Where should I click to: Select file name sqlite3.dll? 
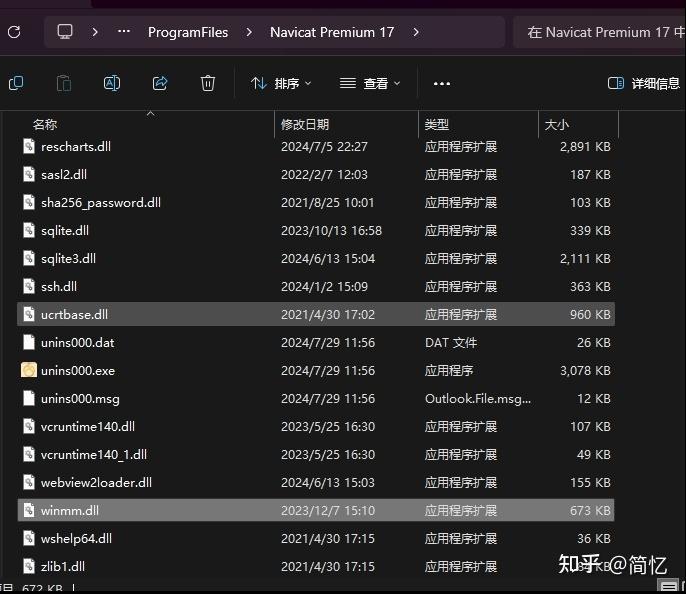pyautogui.click(x=68, y=259)
